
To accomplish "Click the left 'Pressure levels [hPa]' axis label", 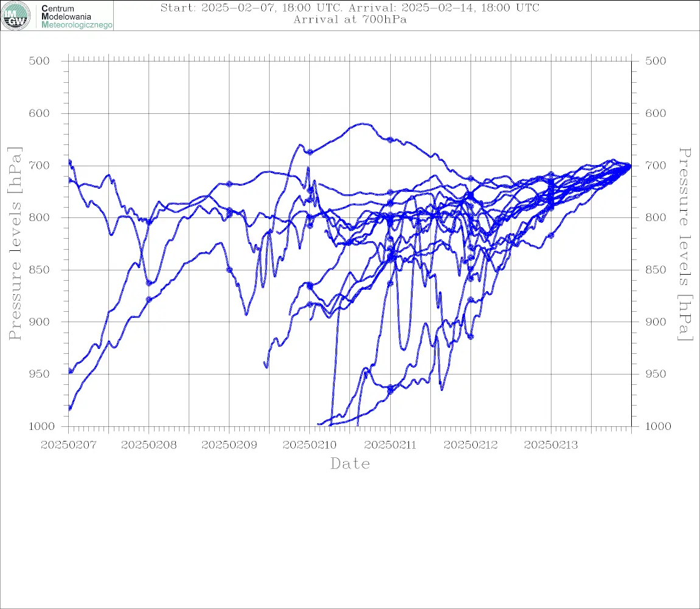I will tap(15, 244).
